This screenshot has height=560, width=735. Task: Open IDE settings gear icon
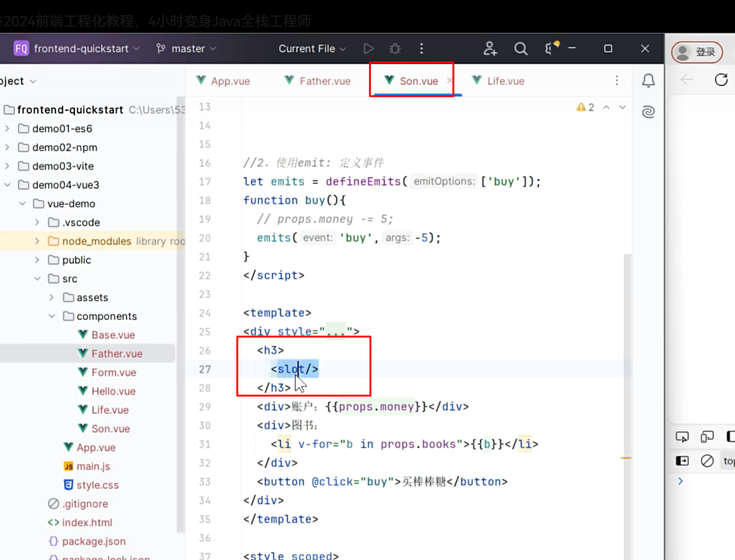click(x=552, y=48)
